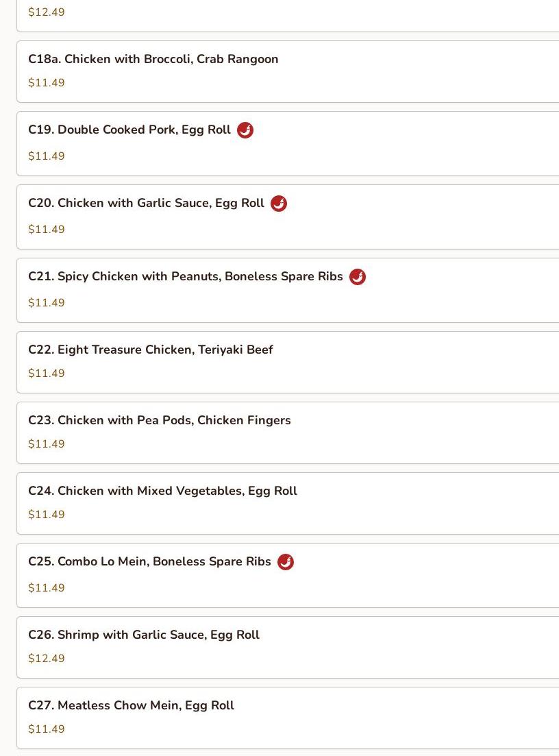Click the $11.49 price under C24 Mixed Vegetables
The width and height of the screenshot is (559, 756).
pyautogui.click(x=47, y=515)
